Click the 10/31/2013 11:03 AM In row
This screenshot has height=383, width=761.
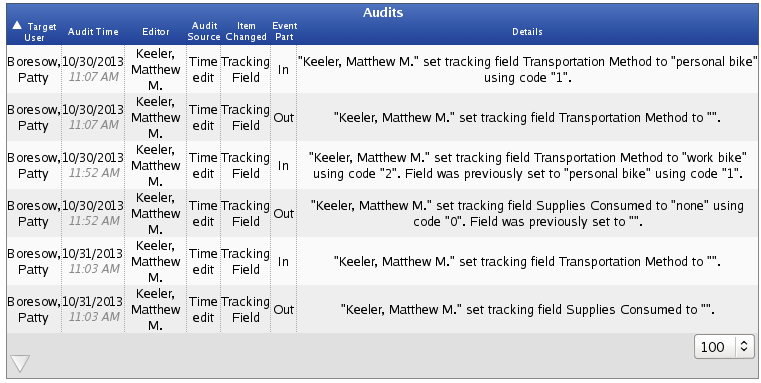pyautogui.click(x=382, y=261)
